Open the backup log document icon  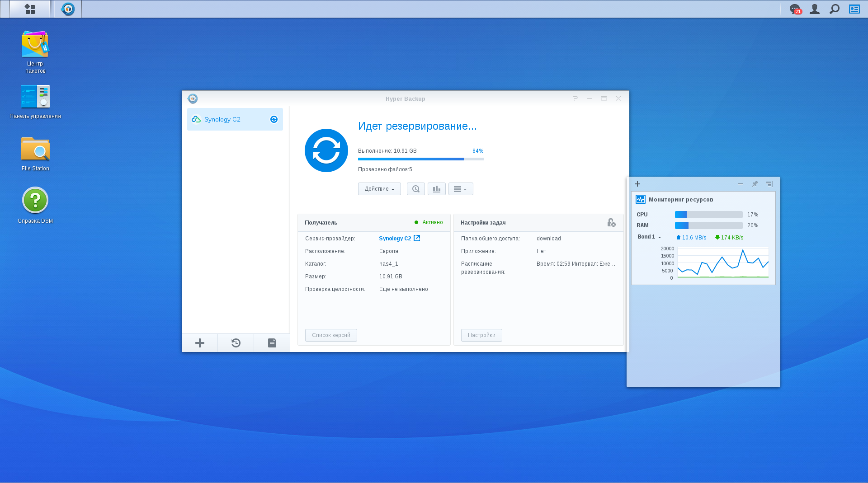point(272,343)
